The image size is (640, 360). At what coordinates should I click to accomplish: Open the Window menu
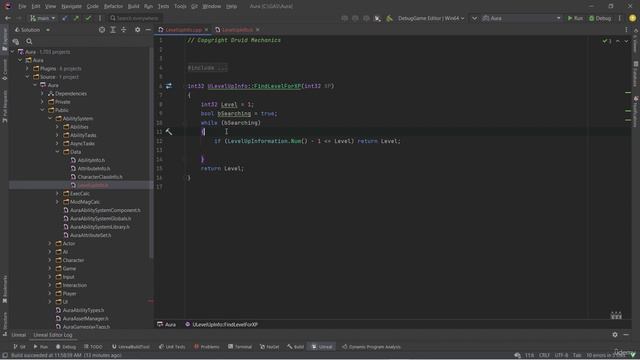211,6
